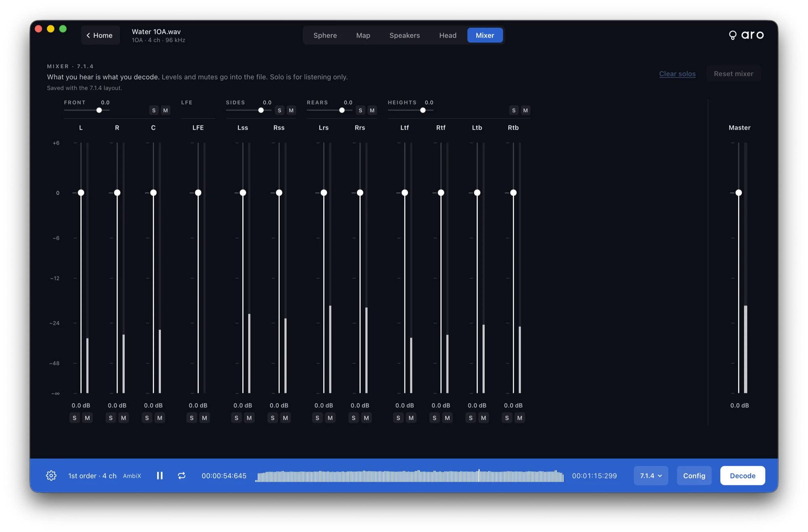The image size is (808, 532).
Task: Switch to the Sphere tab
Action: (325, 35)
